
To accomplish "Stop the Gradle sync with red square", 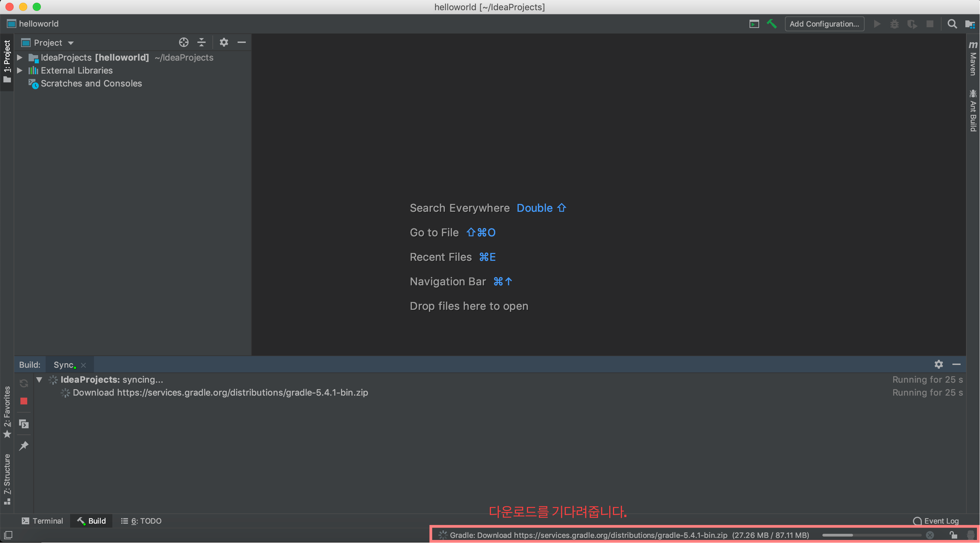I will [23, 401].
